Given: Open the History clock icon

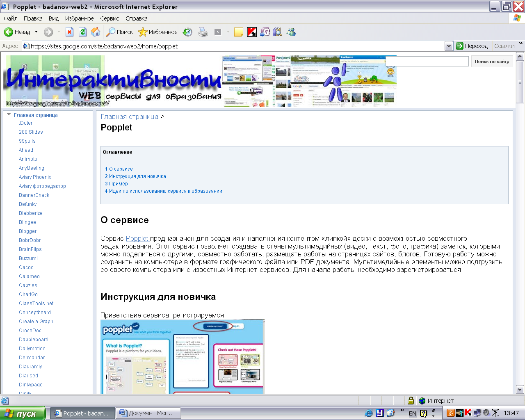Looking at the screenshot, I should 187,32.
